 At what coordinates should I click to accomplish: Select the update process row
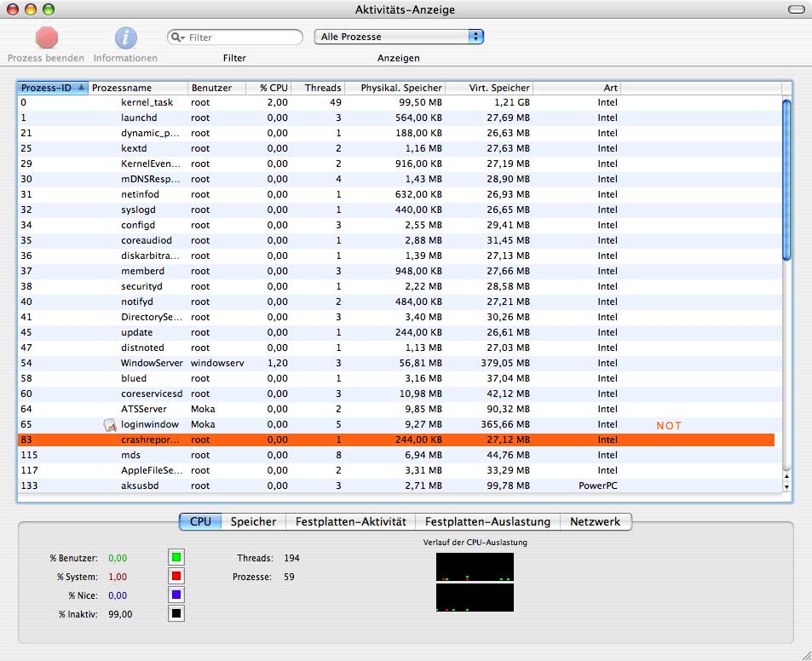(400, 332)
